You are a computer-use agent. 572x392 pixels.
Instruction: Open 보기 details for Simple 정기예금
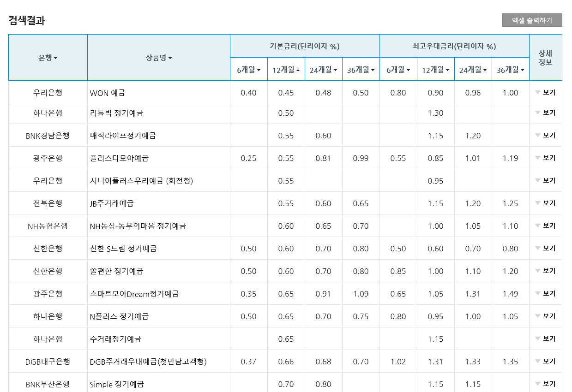click(x=545, y=384)
